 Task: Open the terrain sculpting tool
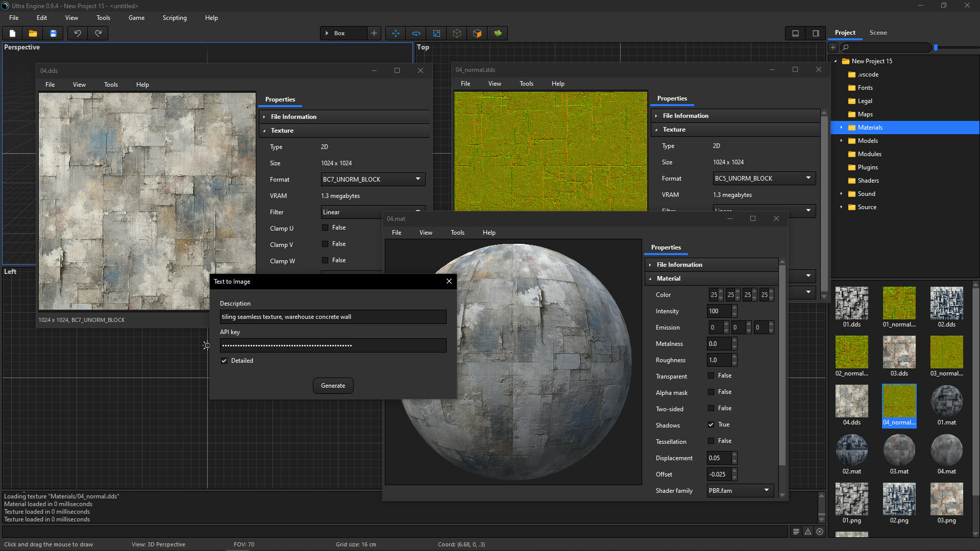point(498,33)
